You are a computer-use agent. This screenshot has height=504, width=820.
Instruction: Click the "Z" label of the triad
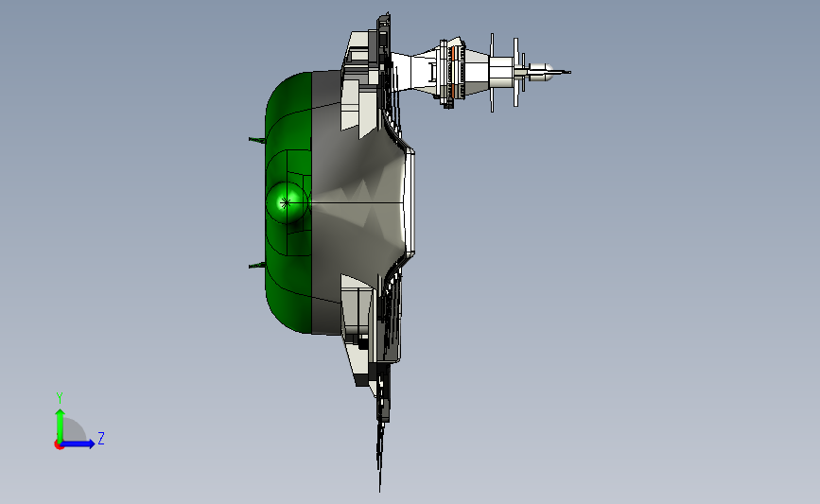(101, 438)
